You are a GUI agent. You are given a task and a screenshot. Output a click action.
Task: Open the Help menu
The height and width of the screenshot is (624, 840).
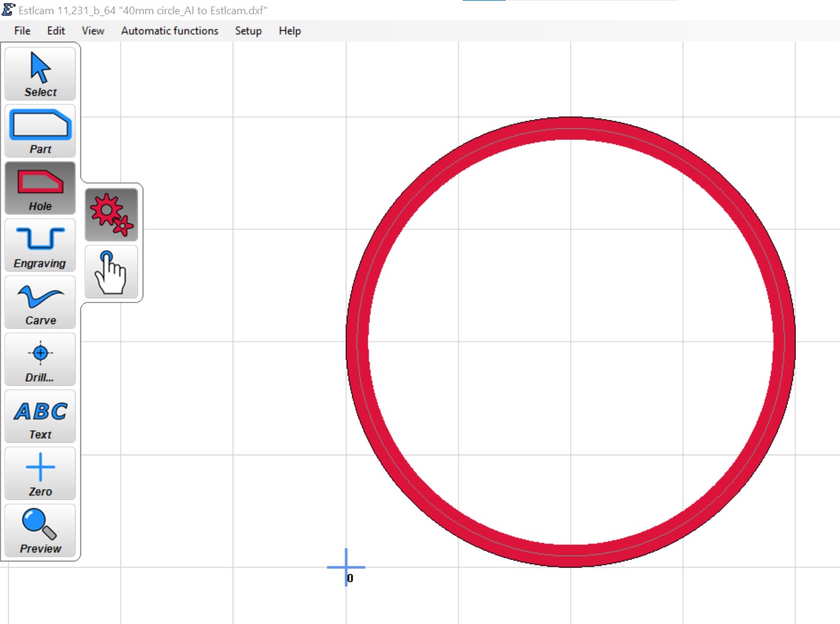[290, 31]
